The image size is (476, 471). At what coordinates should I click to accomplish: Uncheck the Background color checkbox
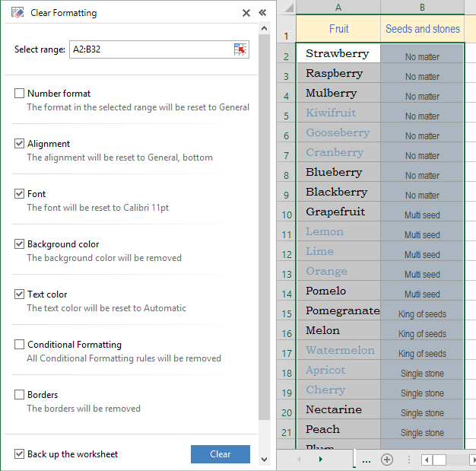(x=20, y=243)
